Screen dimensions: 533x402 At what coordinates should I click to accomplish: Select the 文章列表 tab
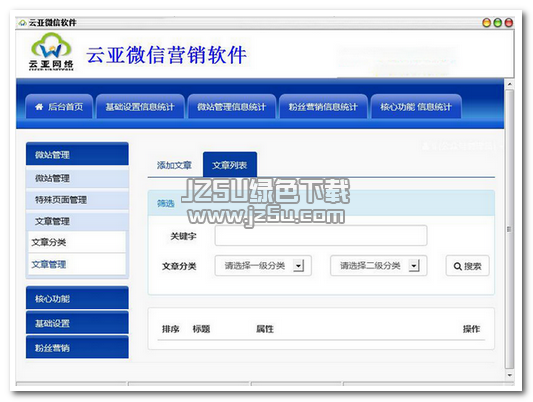230,165
